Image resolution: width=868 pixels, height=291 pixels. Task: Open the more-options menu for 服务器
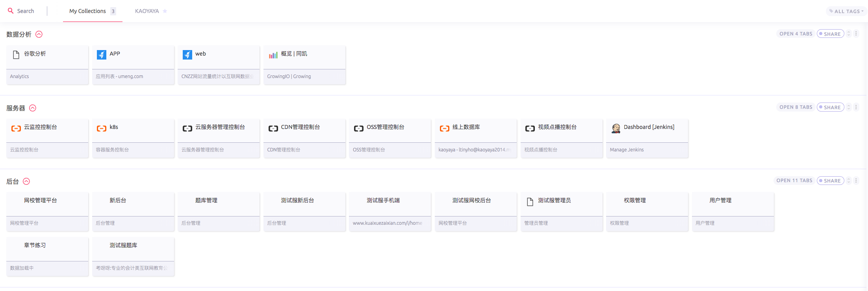[x=856, y=107]
